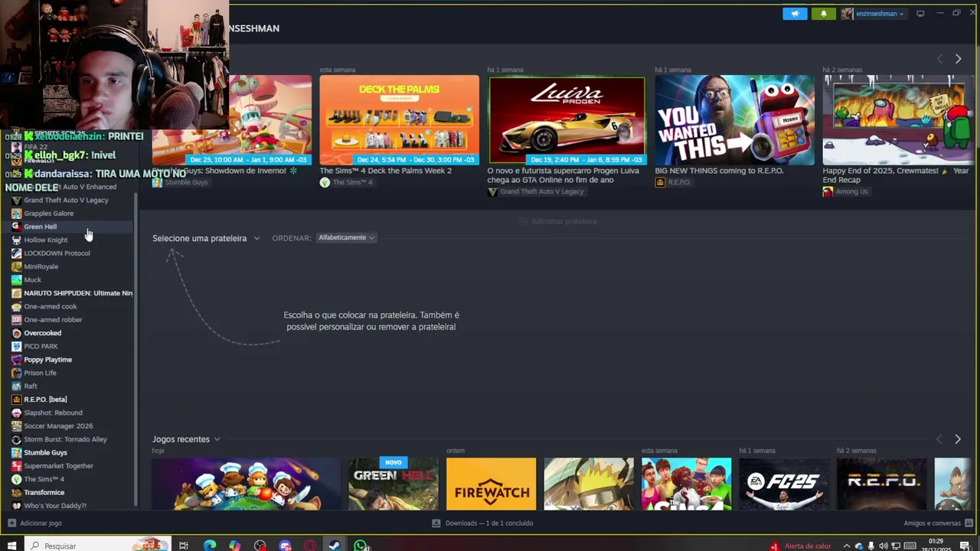Screen dimensions: 980x551
Task: Open Steam from the Windows taskbar
Action: coord(335,546)
